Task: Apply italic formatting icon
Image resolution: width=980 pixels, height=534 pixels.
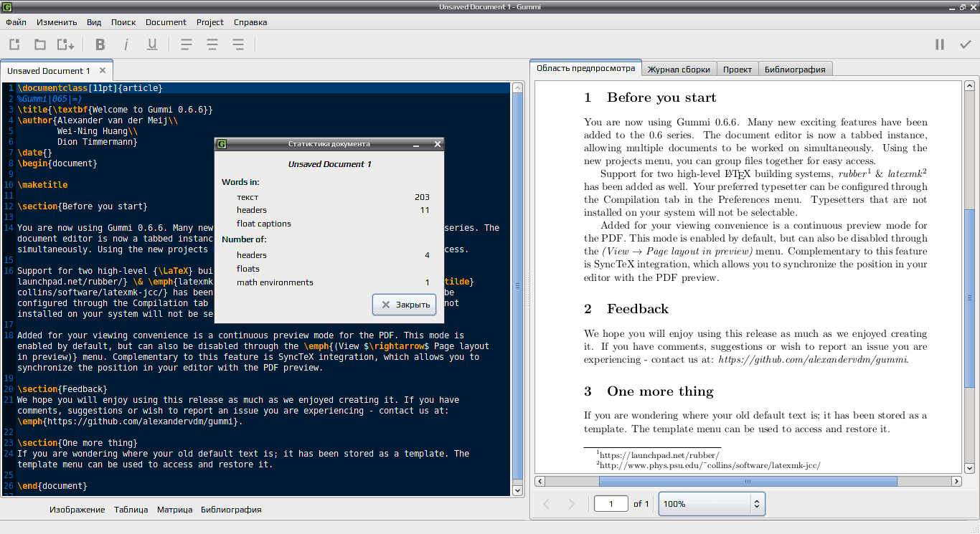Action: point(126,44)
